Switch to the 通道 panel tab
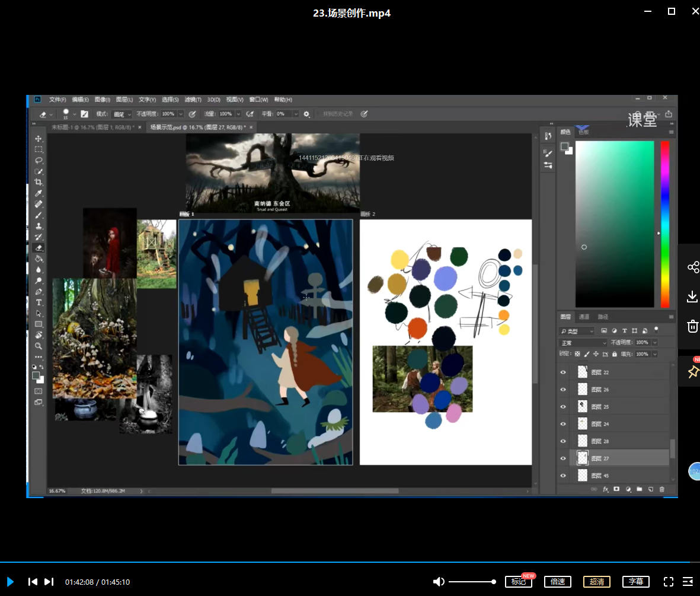 coord(584,317)
